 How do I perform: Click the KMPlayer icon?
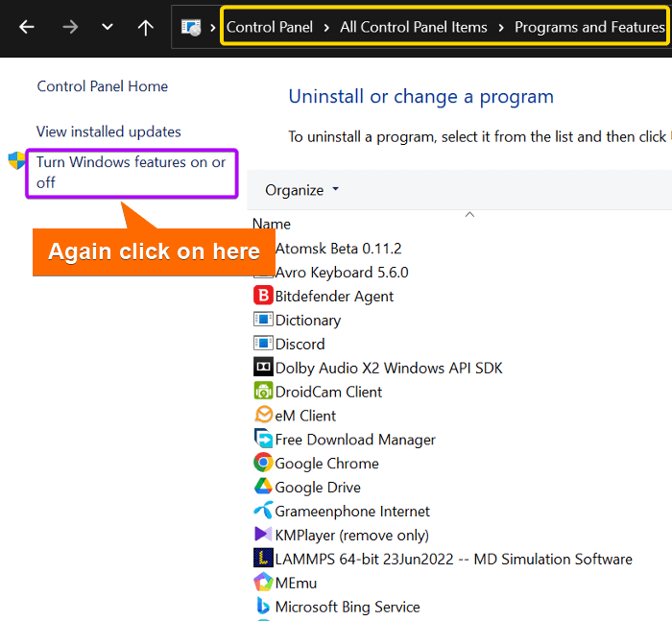(263, 534)
